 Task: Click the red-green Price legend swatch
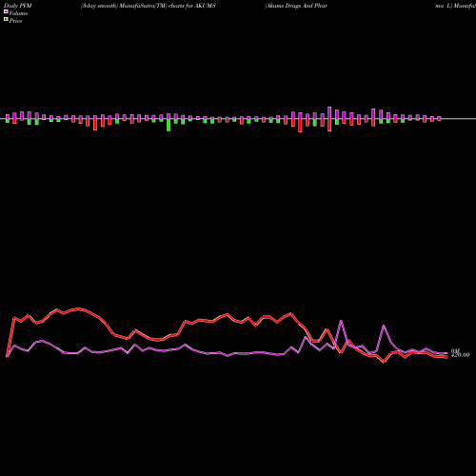(6, 20)
